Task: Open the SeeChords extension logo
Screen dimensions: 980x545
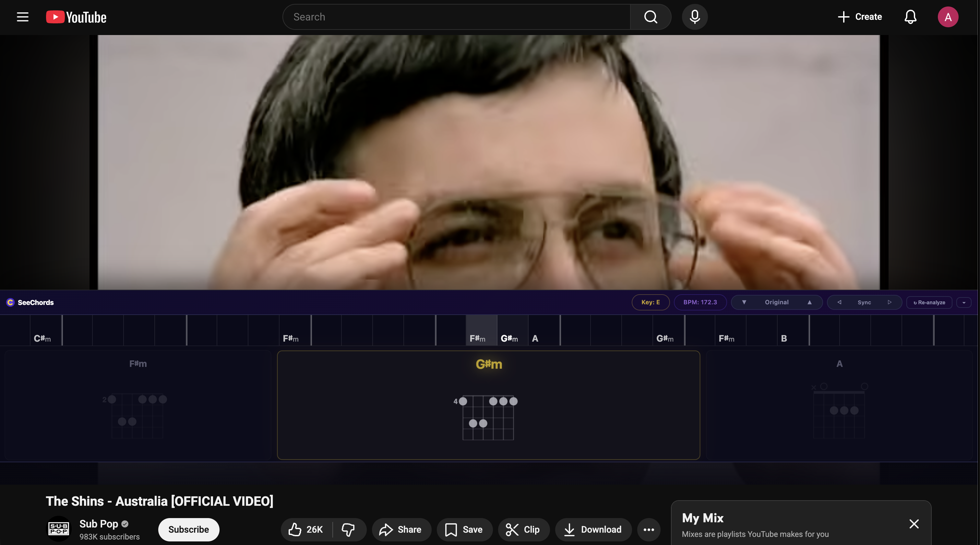Action: pos(10,302)
